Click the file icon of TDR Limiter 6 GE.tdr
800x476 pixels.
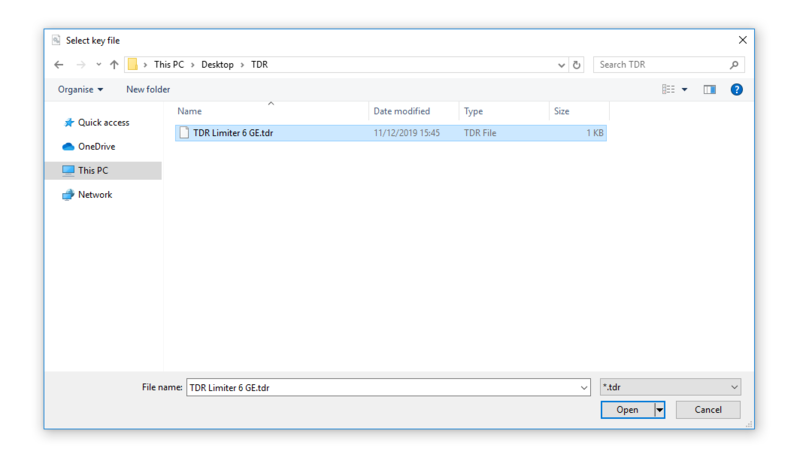pos(184,133)
